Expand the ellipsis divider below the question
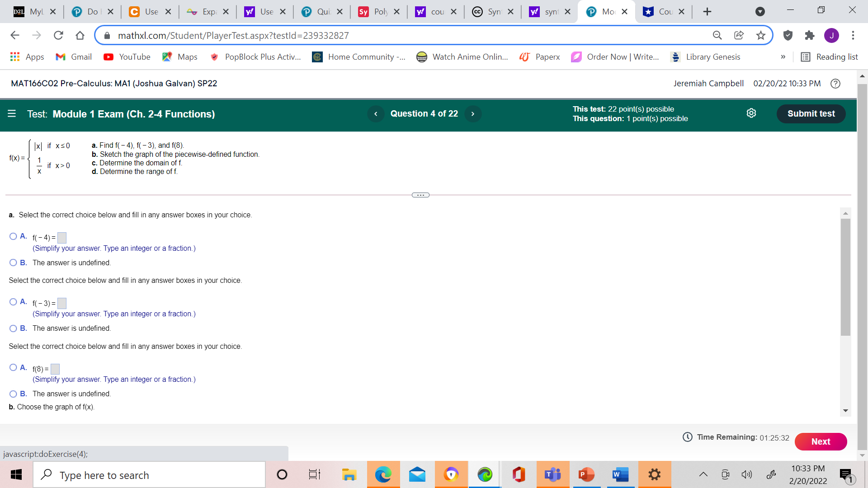Viewport: 868px width, 488px height. 420,195
